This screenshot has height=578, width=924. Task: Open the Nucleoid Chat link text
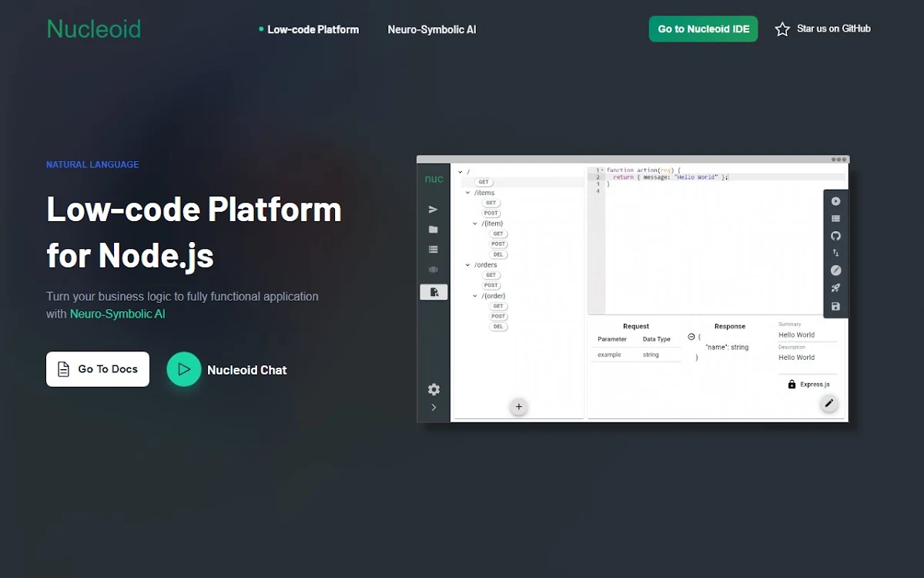tap(247, 370)
